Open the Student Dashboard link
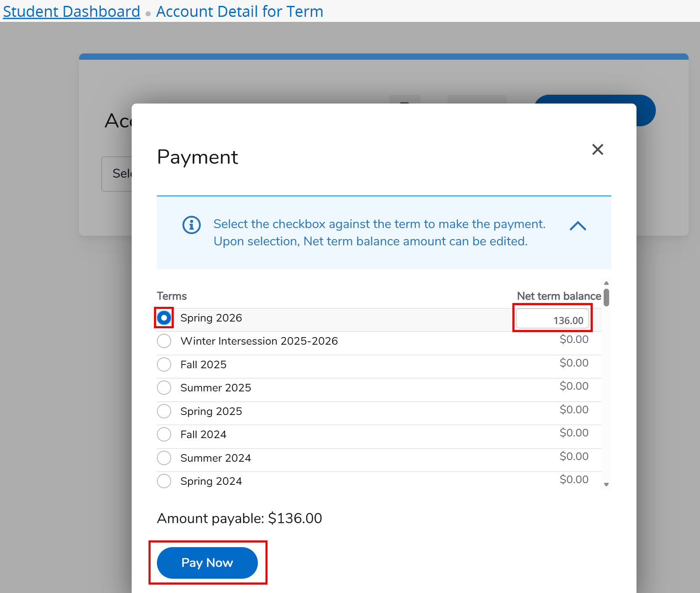Viewport: 700px width, 593px height. 71,11
